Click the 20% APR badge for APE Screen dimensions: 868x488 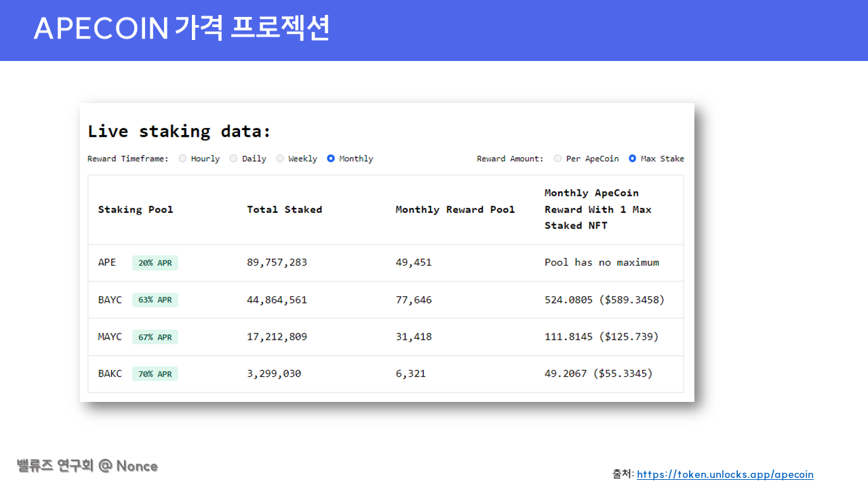click(x=155, y=262)
